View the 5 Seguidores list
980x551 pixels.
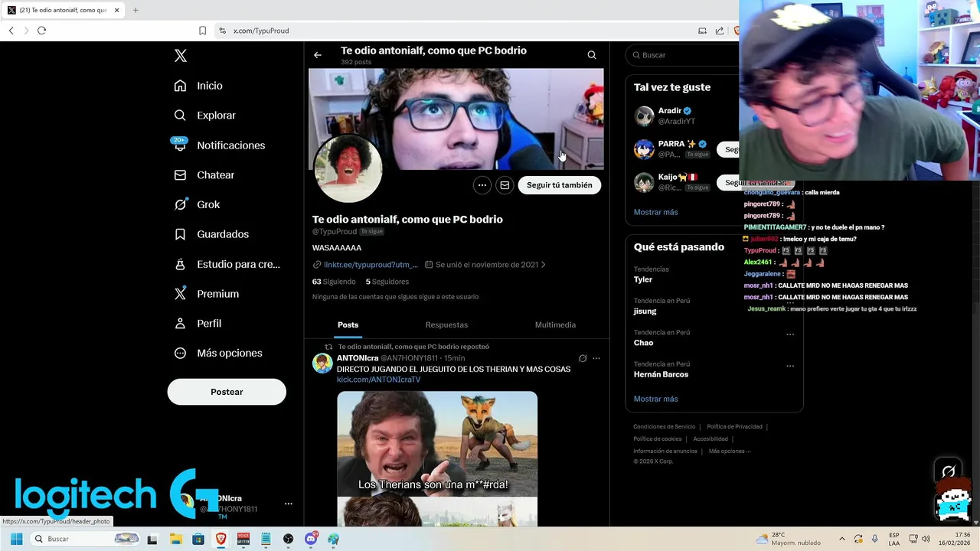coord(387,282)
